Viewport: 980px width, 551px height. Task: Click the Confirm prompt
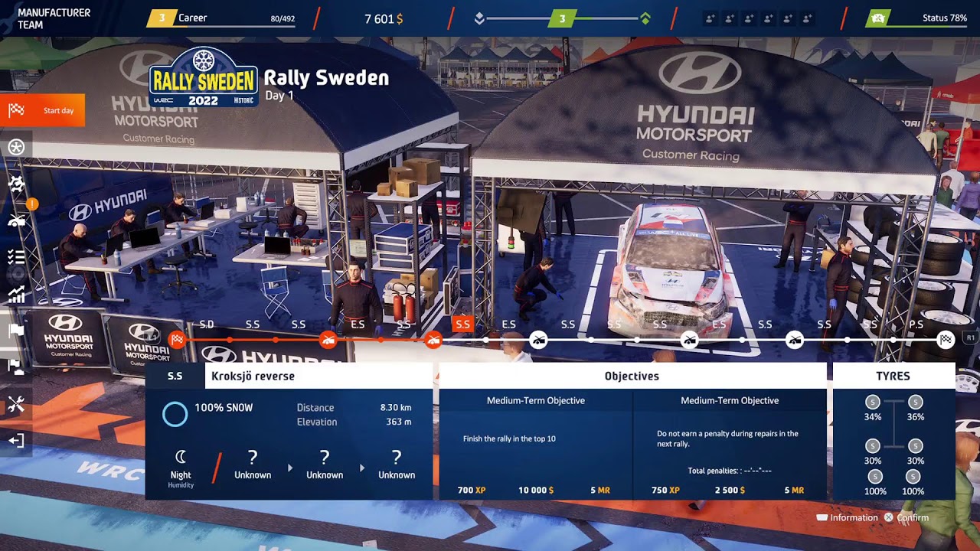(x=906, y=517)
